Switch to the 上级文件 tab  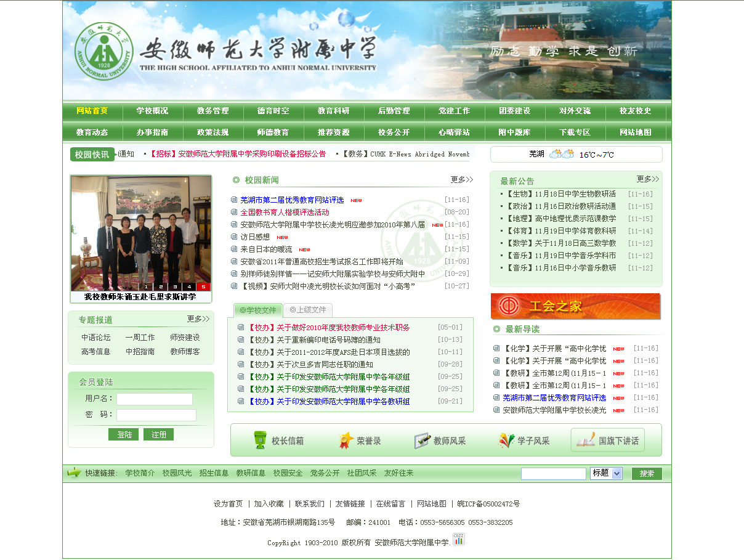click(309, 310)
